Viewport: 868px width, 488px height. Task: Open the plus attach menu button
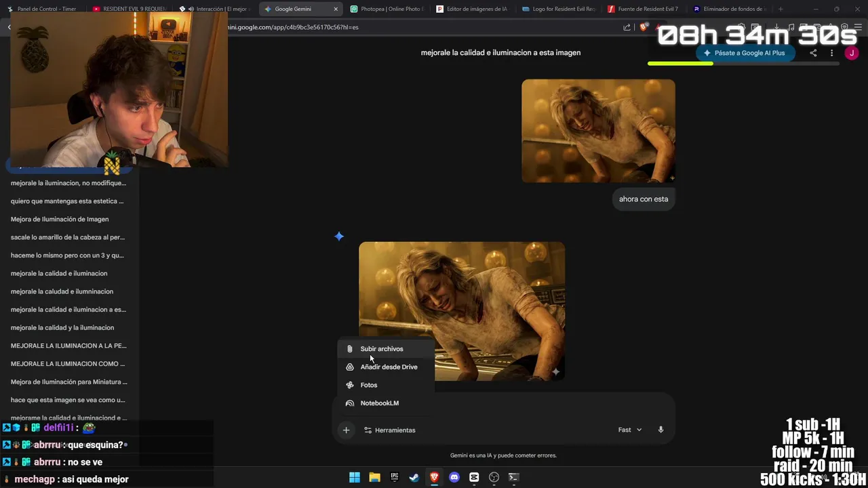[346, 430]
